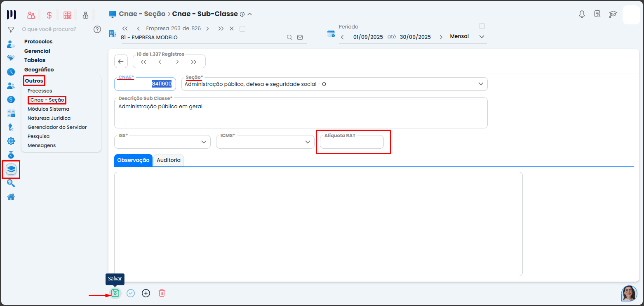This screenshot has width=644, height=306.
Task: Go to last company in Empresa navigator
Action: (221, 28)
